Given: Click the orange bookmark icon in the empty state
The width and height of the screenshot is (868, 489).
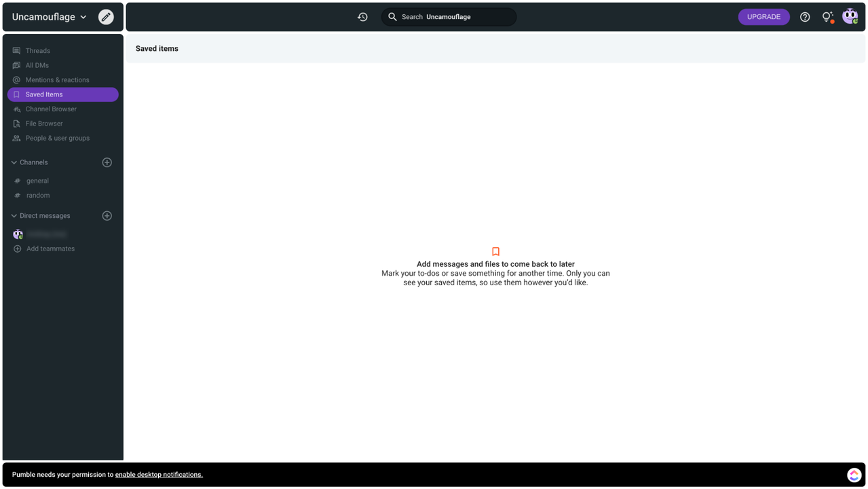Looking at the screenshot, I should pyautogui.click(x=495, y=251).
